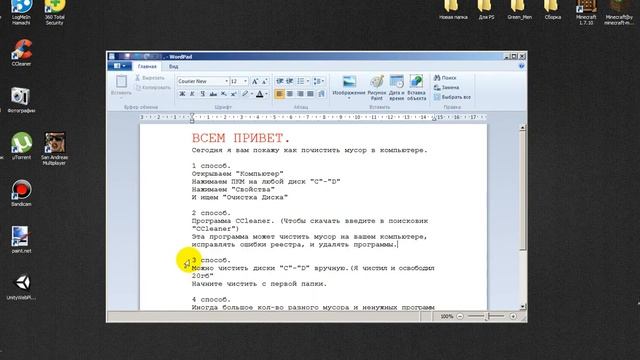Select center text alignment
Screen dimensions: 640x360
coord(290,94)
